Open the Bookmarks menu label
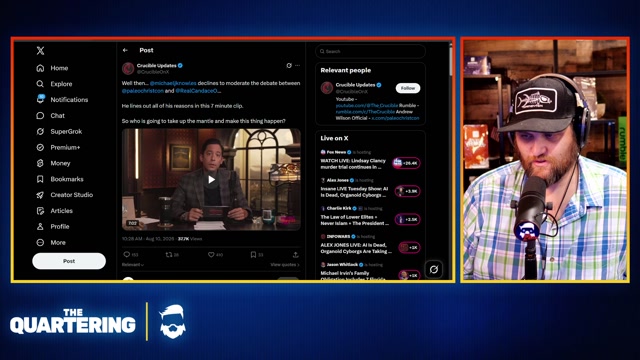The width and height of the screenshot is (640, 360). click(x=67, y=179)
